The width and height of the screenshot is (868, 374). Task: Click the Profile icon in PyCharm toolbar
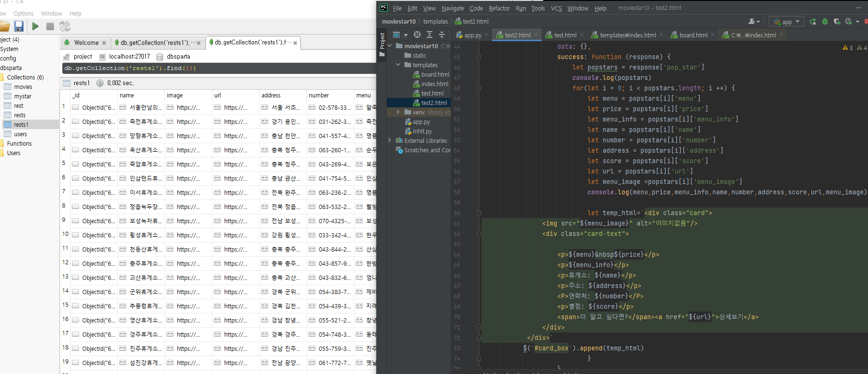coord(849,21)
